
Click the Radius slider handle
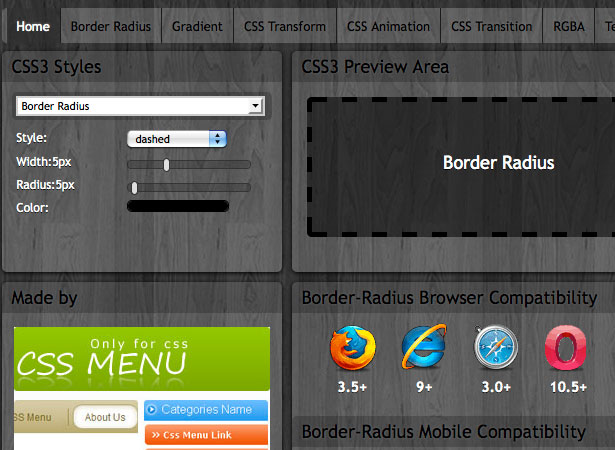coord(135,188)
